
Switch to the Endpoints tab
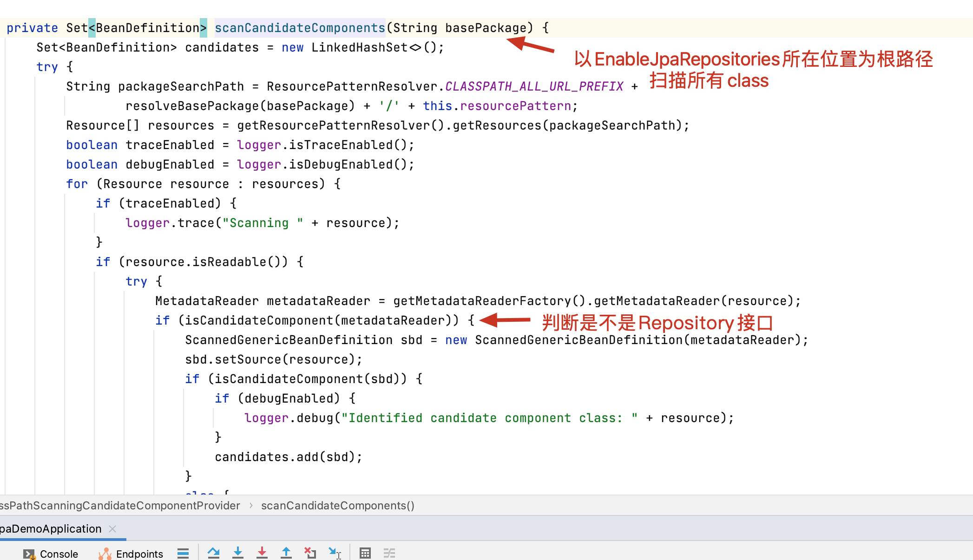coord(131,553)
